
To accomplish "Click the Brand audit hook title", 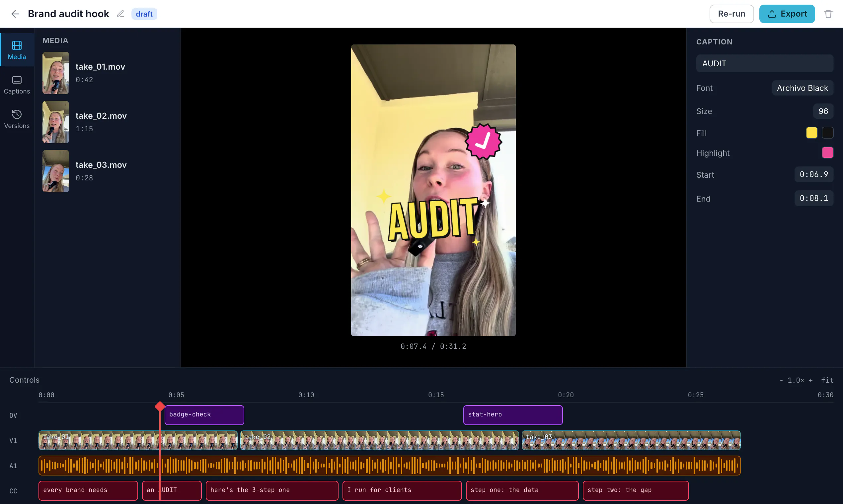I will [68, 14].
